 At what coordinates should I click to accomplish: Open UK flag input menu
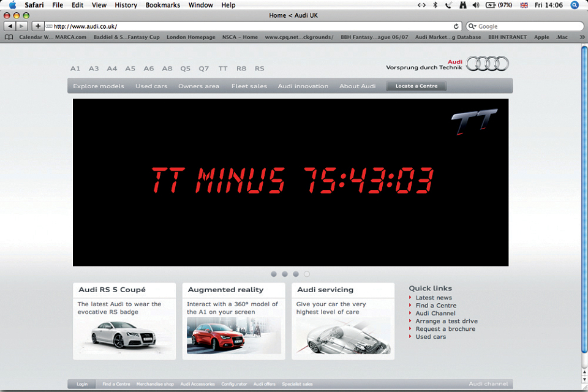[524, 6]
